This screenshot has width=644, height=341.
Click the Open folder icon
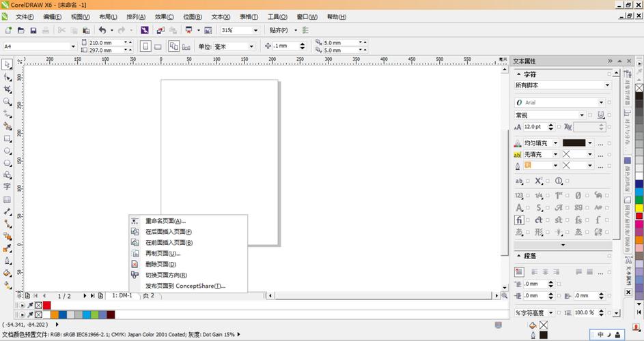21,31
